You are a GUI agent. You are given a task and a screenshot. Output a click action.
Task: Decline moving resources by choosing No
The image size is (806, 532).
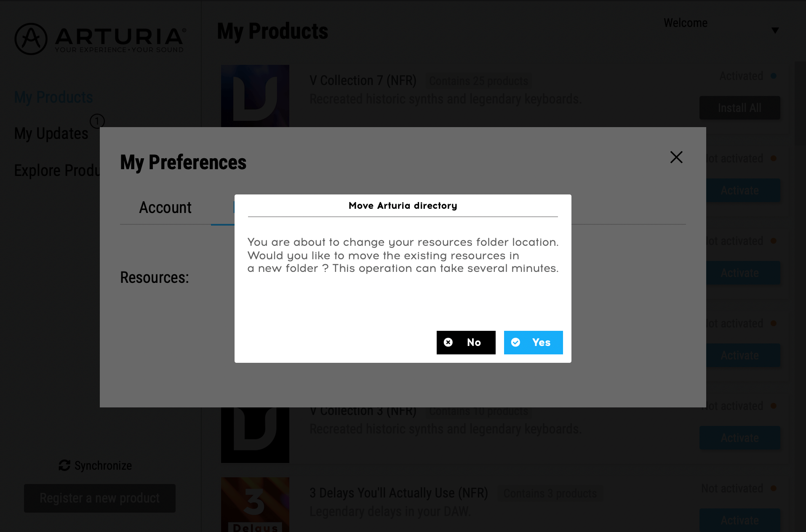tap(466, 342)
